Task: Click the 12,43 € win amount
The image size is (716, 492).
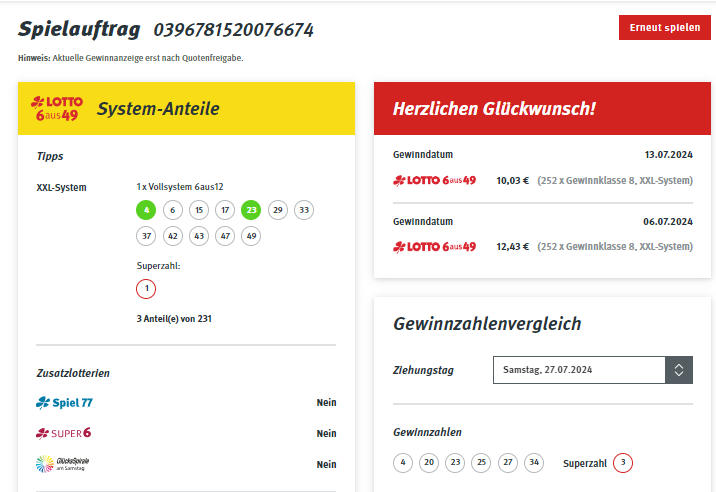Action: point(512,247)
